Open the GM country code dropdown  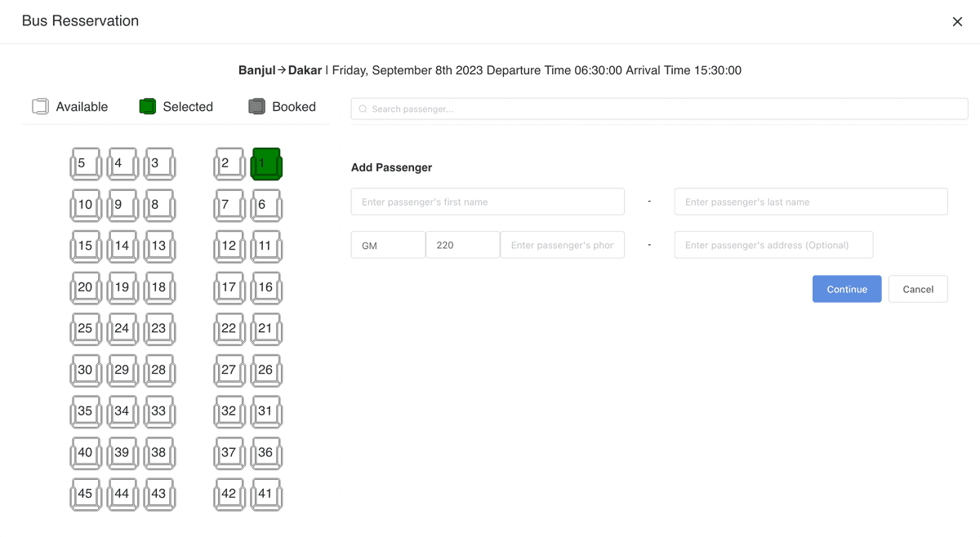[x=388, y=245]
